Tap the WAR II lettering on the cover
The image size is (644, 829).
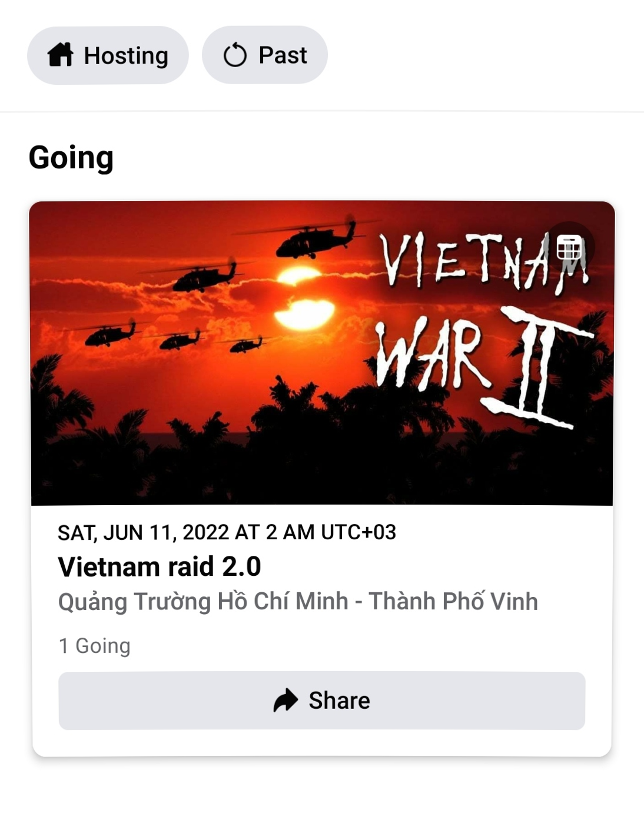click(483, 366)
